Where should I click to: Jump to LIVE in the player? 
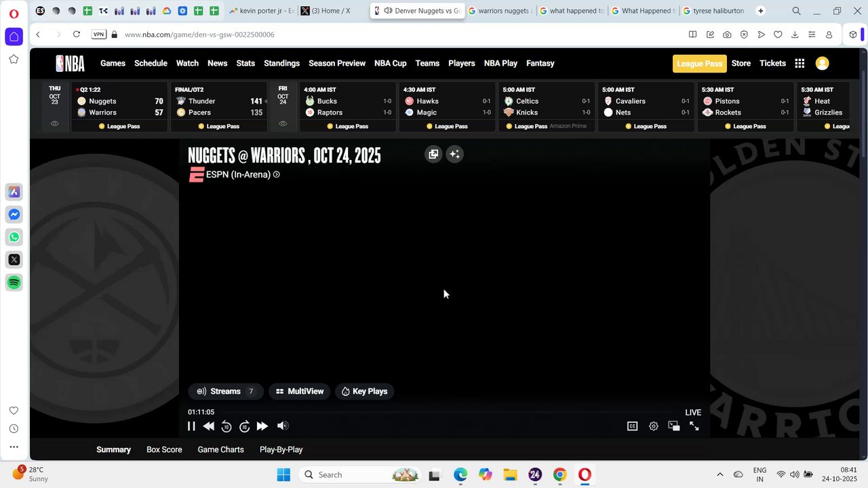click(x=693, y=412)
